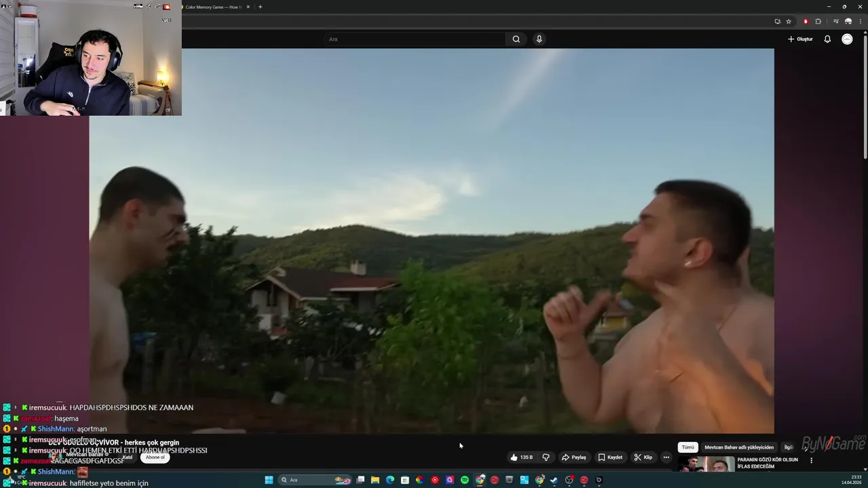The width and height of the screenshot is (868, 488).
Task: Click ShishMann's chat message 'aşortman'
Action: coord(92,429)
